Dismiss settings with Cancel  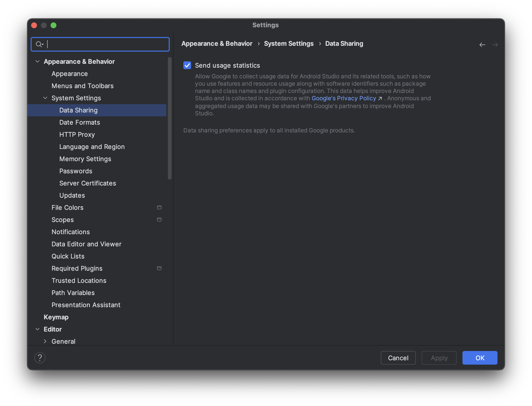coord(398,358)
